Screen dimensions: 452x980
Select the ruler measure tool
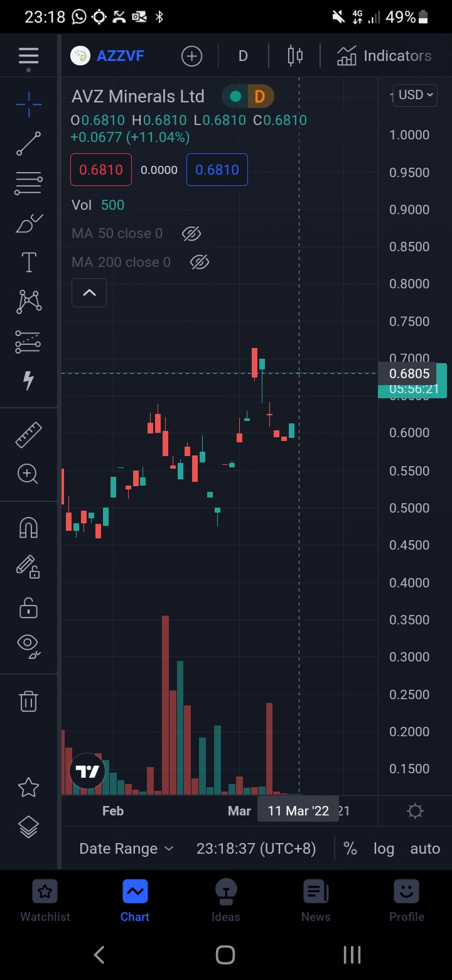point(29,435)
